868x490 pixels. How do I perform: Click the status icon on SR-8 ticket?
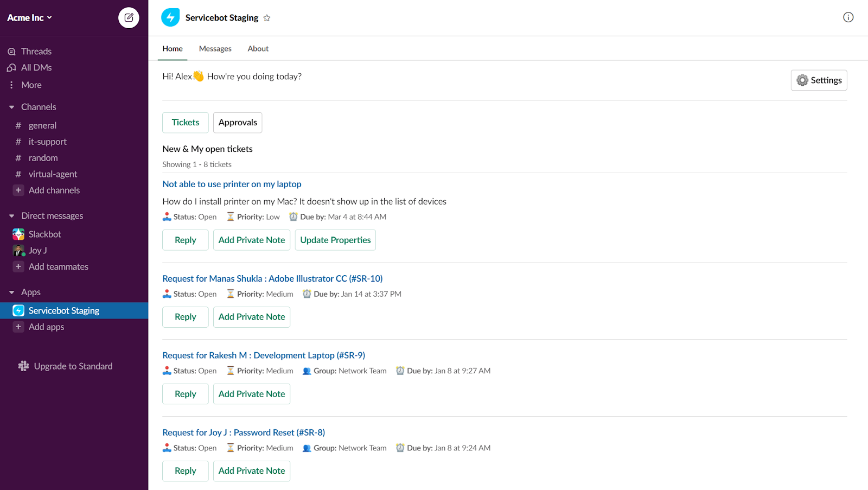pos(167,448)
